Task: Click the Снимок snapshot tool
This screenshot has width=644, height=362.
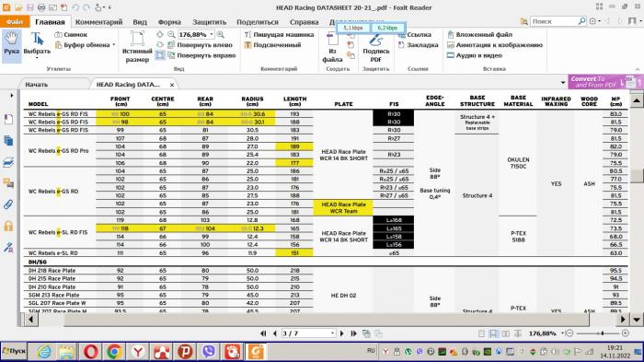Action: [x=71, y=35]
